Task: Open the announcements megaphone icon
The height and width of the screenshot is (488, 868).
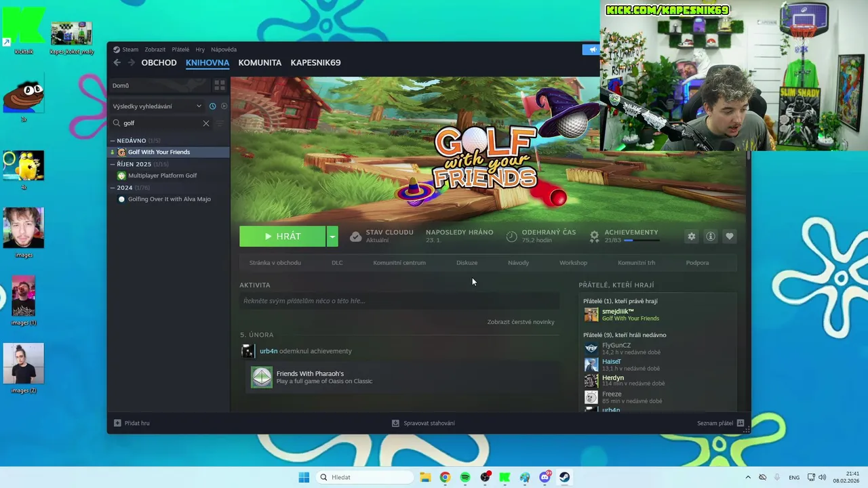Action: [x=591, y=49]
